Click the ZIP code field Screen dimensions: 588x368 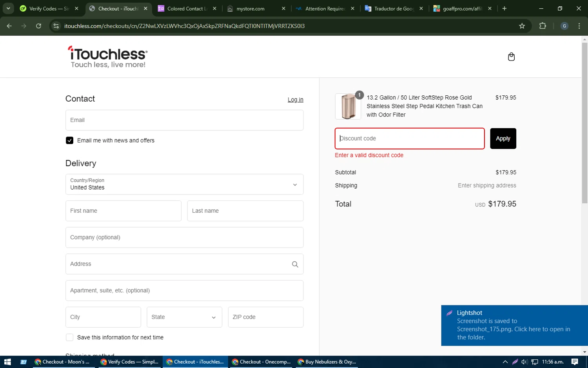point(265,317)
